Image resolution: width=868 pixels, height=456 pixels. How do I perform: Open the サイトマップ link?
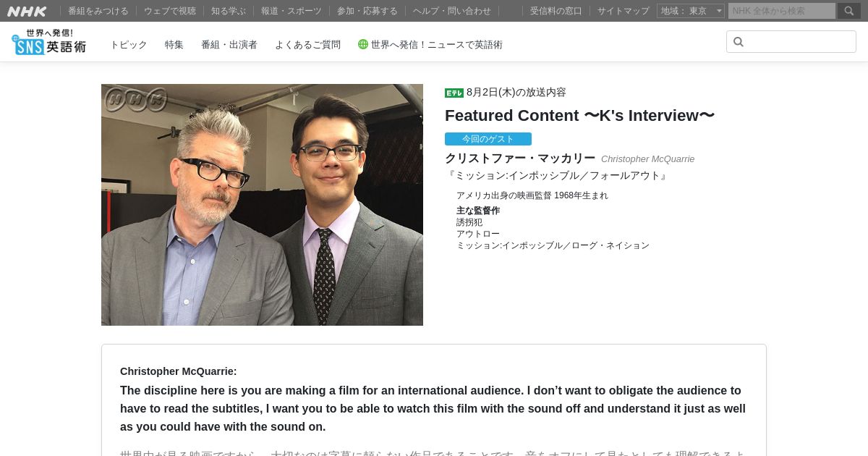(x=624, y=11)
